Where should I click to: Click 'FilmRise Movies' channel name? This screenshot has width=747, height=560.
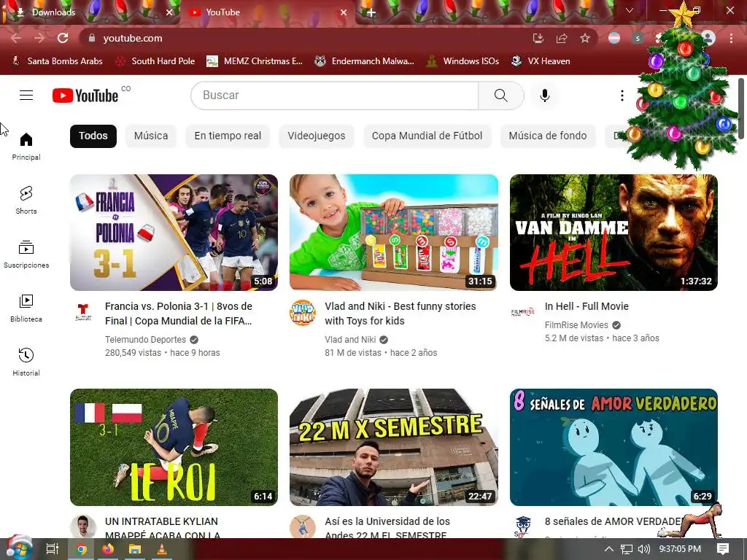pos(576,324)
